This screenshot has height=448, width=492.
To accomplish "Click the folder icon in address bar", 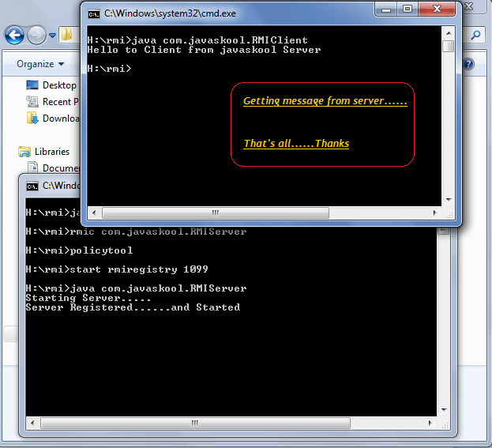I will point(67,36).
